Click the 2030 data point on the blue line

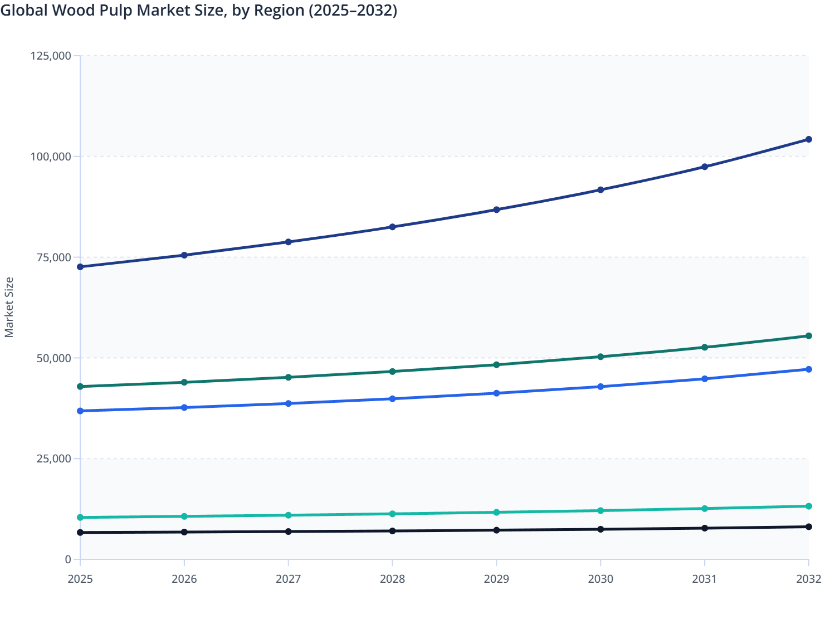[x=600, y=386]
